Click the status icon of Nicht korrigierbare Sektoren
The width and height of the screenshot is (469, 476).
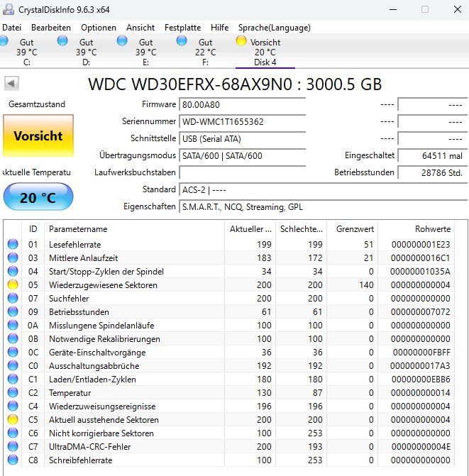tap(13, 433)
